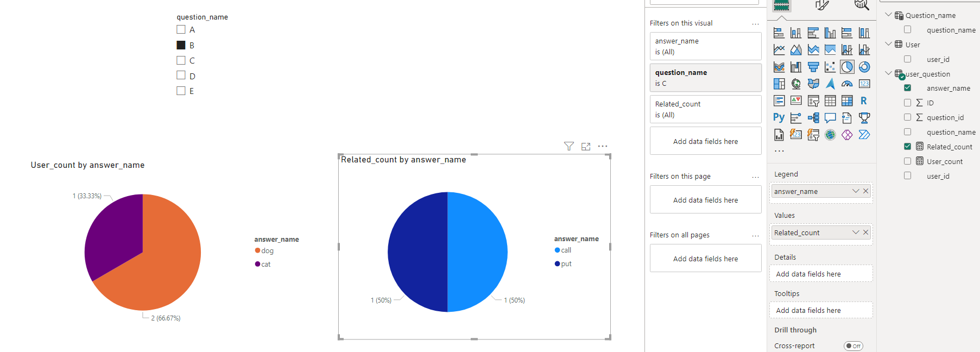Click the purple cat legend marker
Screen dimensions: 980x352
coord(257,264)
